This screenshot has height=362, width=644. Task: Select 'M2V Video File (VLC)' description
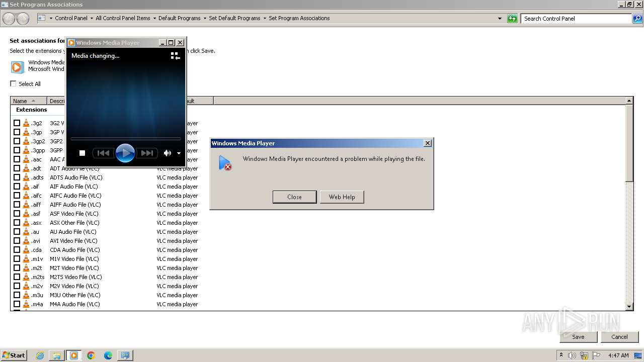coord(74,286)
